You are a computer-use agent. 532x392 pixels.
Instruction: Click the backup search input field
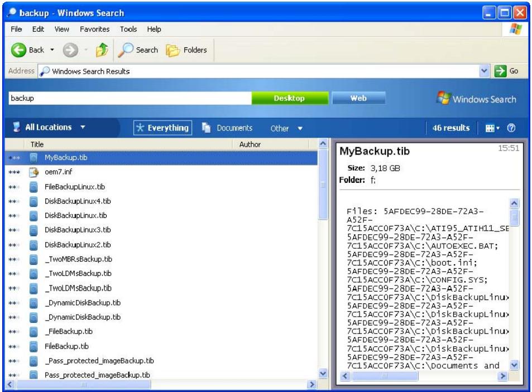130,98
